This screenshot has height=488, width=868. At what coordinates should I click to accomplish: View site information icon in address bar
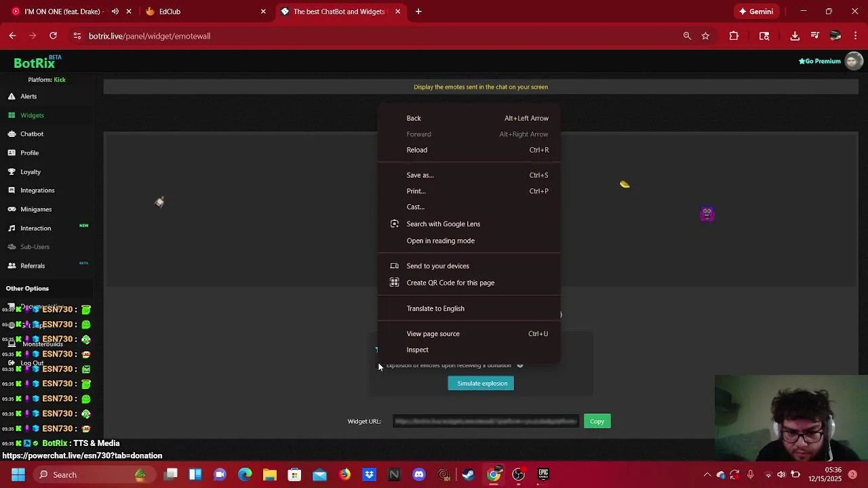[x=77, y=36]
